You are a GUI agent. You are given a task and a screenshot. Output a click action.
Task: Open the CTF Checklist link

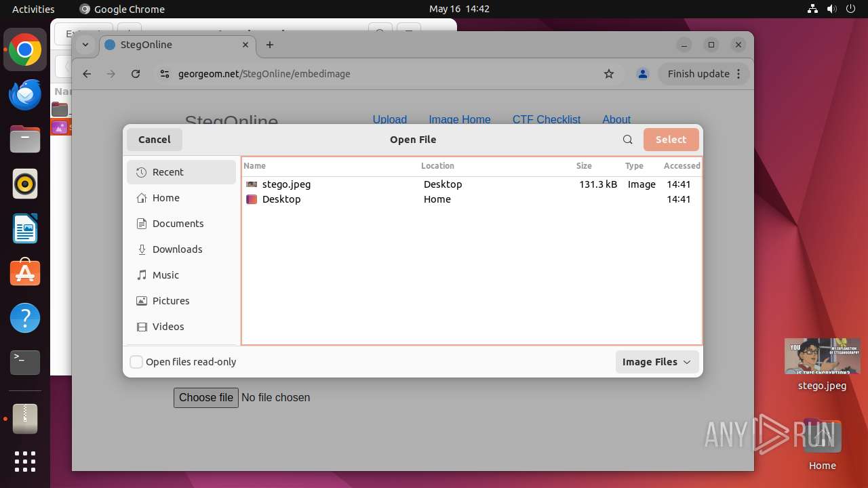pyautogui.click(x=547, y=120)
